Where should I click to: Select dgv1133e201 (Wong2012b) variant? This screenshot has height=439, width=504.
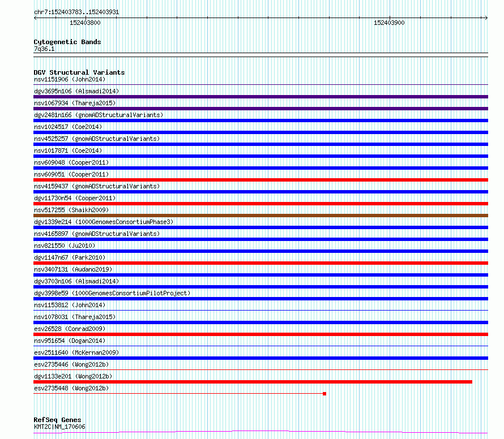(73, 376)
